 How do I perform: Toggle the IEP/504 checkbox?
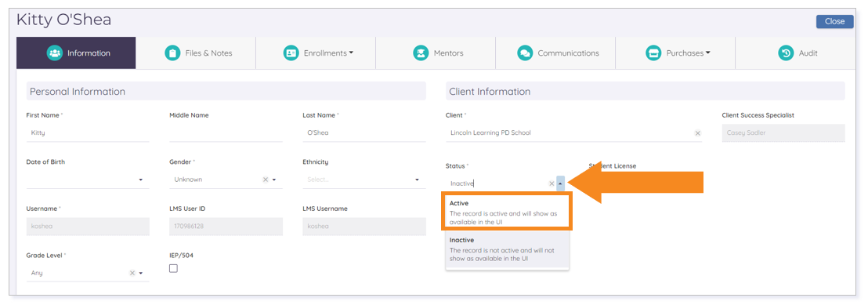coord(173,268)
